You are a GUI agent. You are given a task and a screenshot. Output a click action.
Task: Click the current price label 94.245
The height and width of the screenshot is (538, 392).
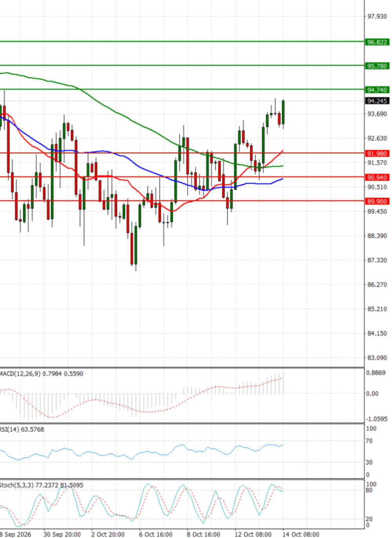(377, 101)
